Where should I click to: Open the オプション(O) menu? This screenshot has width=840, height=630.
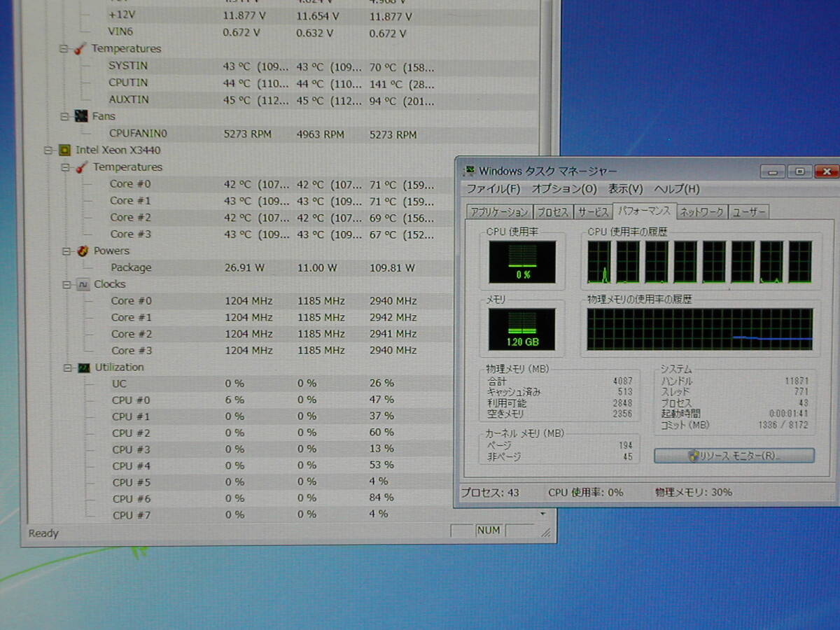563,189
